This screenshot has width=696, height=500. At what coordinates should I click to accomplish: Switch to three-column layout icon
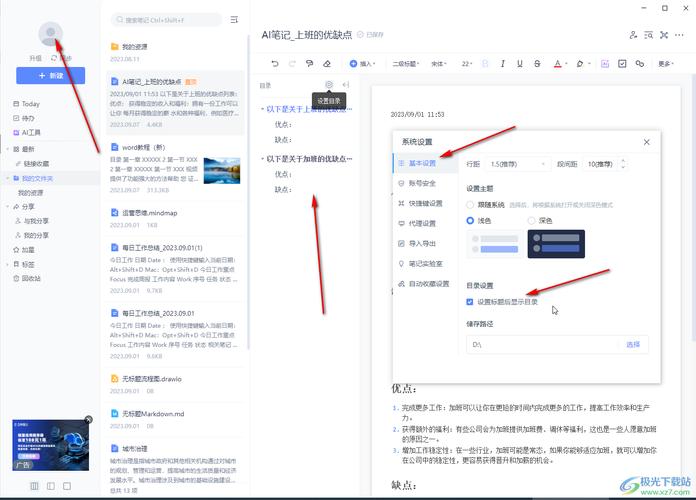point(34,486)
